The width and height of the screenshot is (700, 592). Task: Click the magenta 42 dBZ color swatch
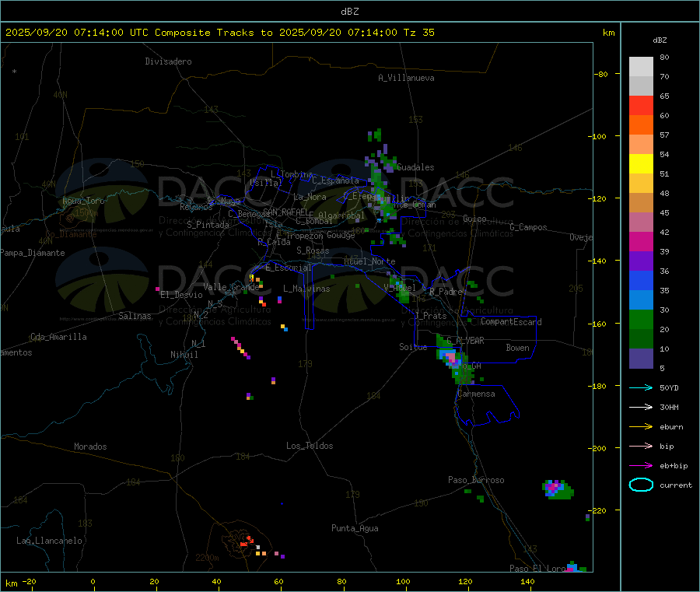click(x=641, y=241)
